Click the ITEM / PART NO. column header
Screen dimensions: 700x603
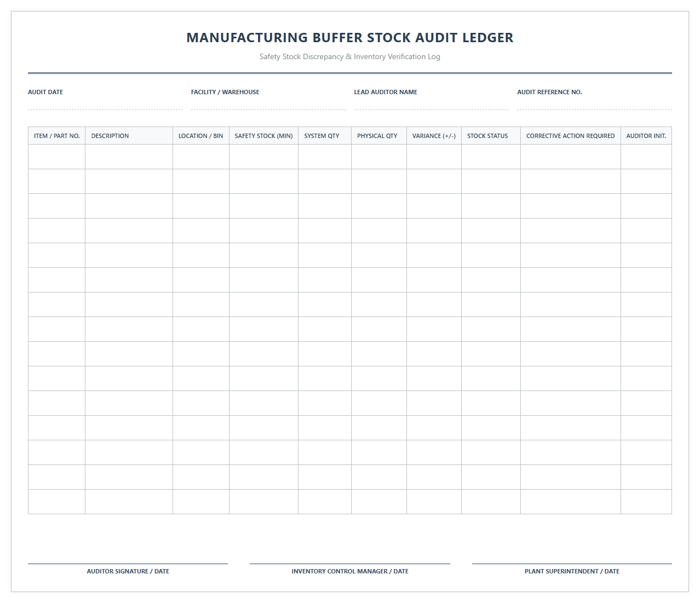tap(57, 136)
